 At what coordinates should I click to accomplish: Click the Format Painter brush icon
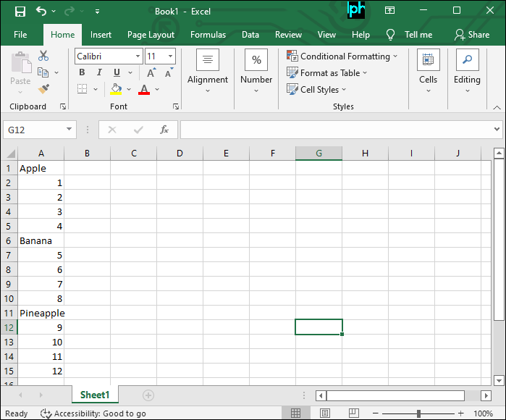pos(43,88)
